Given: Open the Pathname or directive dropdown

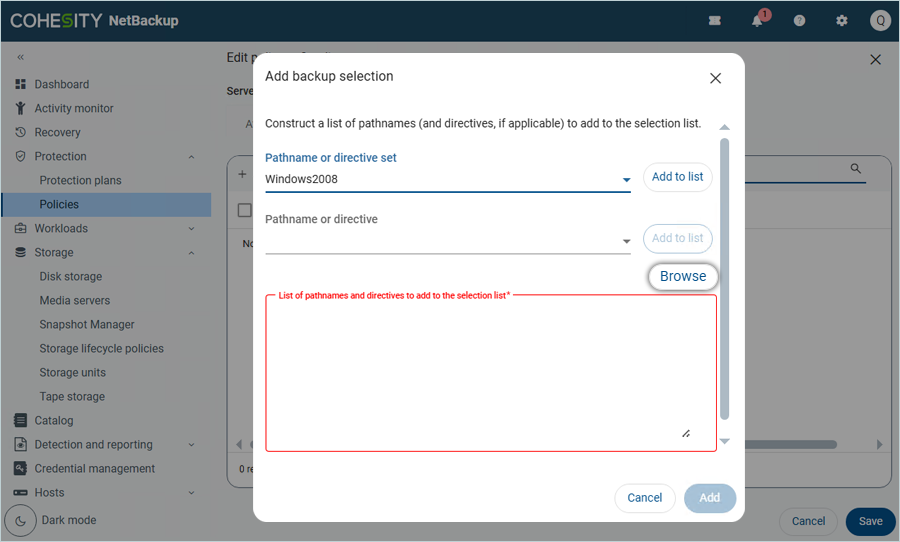Looking at the screenshot, I should click(626, 241).
